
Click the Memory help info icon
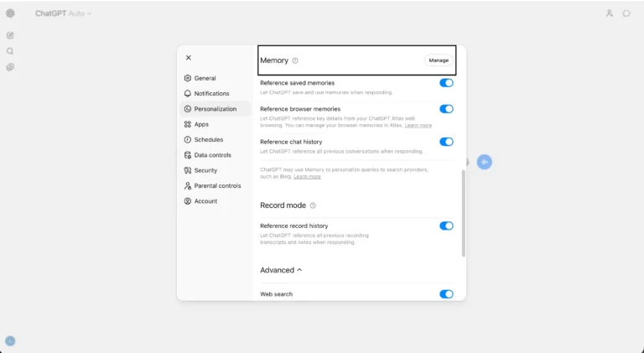pos(295,60)
